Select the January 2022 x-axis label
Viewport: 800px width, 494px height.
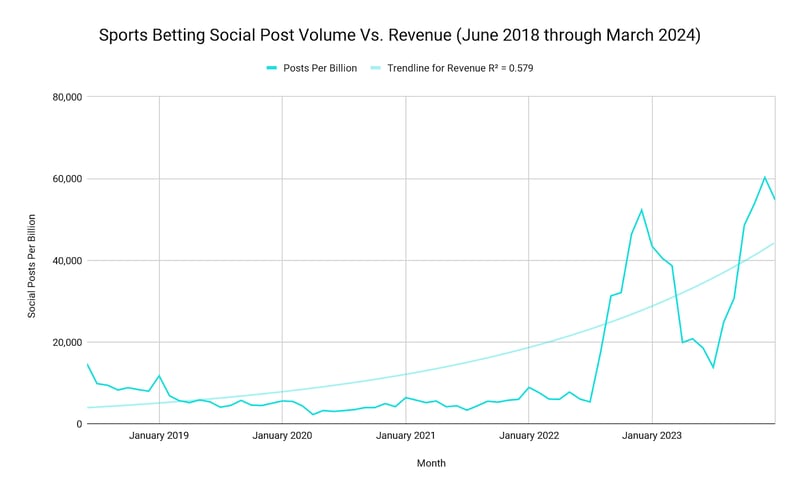click(529, 436)
